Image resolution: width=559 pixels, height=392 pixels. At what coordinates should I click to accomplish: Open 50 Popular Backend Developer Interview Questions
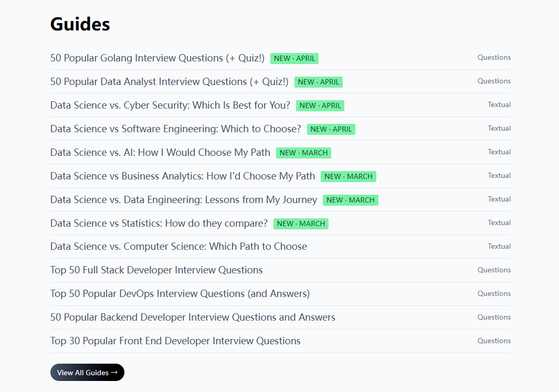click(193, 317)
